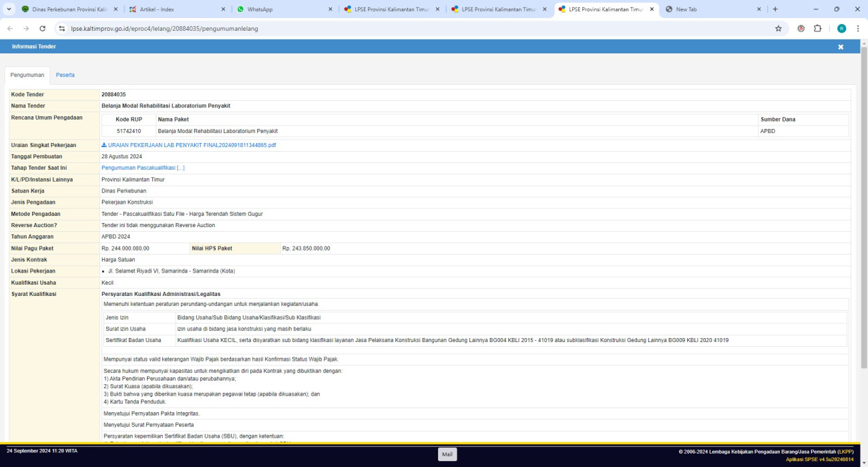Open the browser extensions puzzle icon

tap(817, 29)
